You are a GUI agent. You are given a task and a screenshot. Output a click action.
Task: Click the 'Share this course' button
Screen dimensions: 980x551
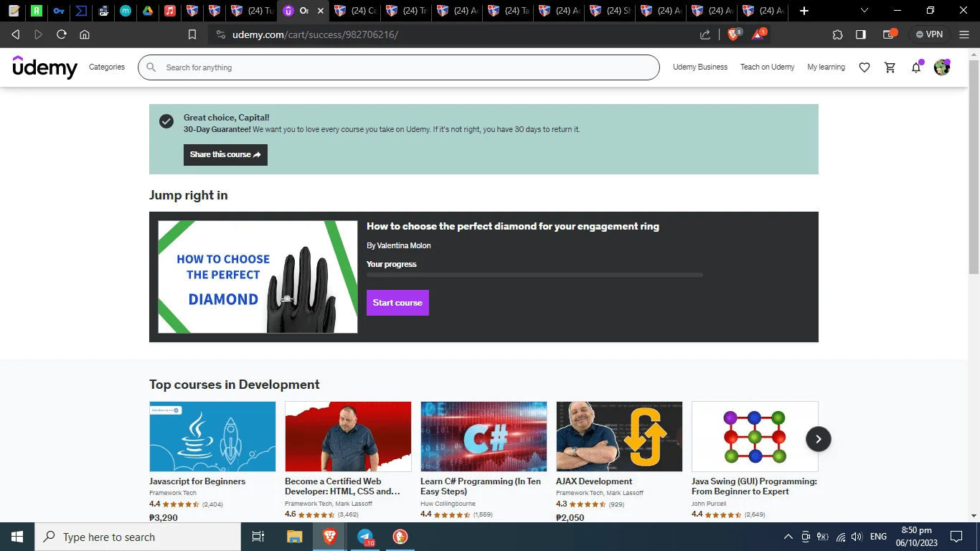pos(225,154)
